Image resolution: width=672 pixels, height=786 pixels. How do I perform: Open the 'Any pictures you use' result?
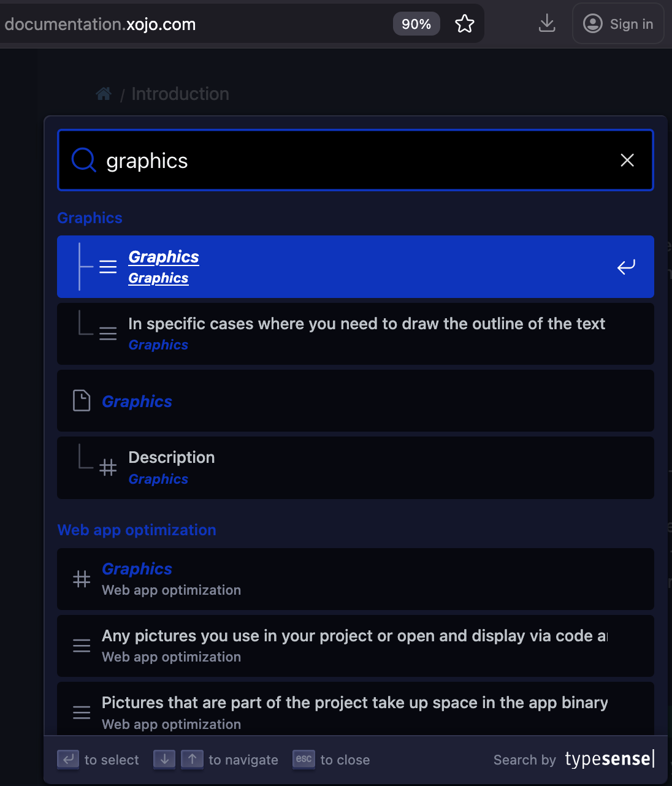tap(356, 646)
